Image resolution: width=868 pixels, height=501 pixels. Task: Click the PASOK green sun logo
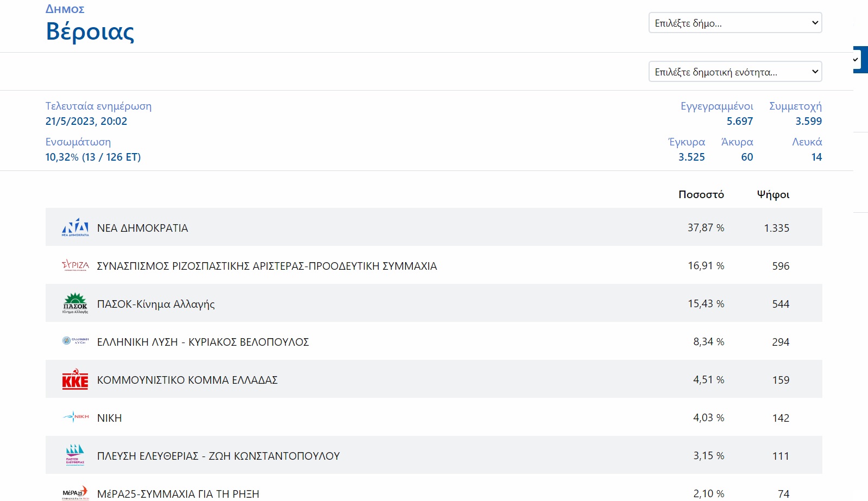click(75, 303)
